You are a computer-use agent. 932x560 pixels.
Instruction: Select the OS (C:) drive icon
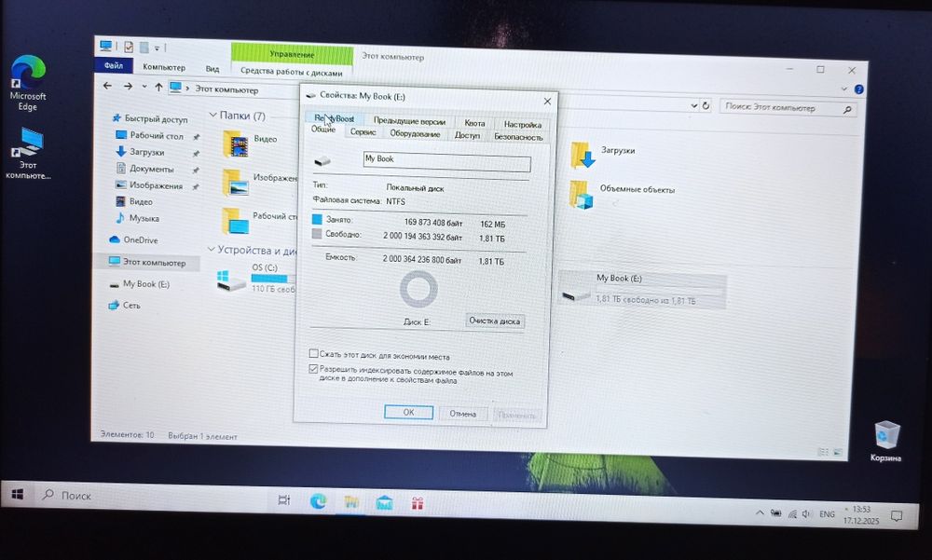[x=231, y=280]
